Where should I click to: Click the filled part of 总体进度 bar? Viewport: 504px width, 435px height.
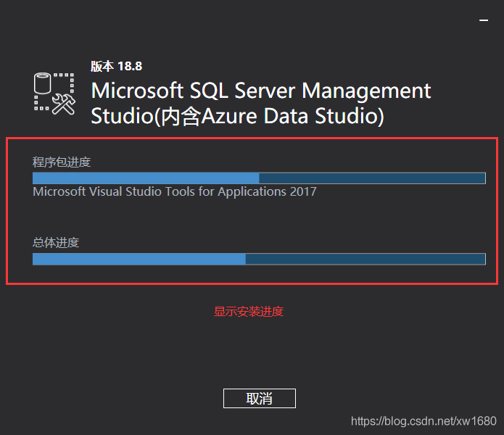[x=139, y=259]
